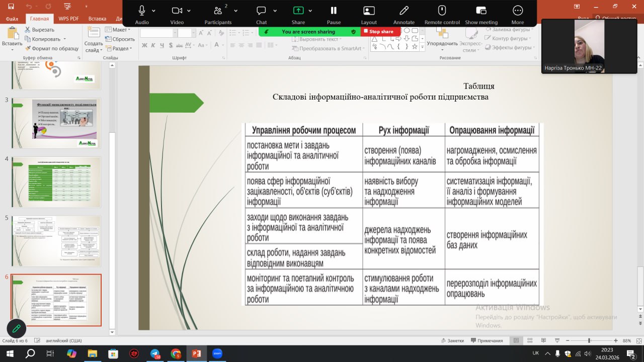Viewport: 644px width, 362px height.
Task: Expand the Раздел section dropdown
Action: tap(121, 49)
